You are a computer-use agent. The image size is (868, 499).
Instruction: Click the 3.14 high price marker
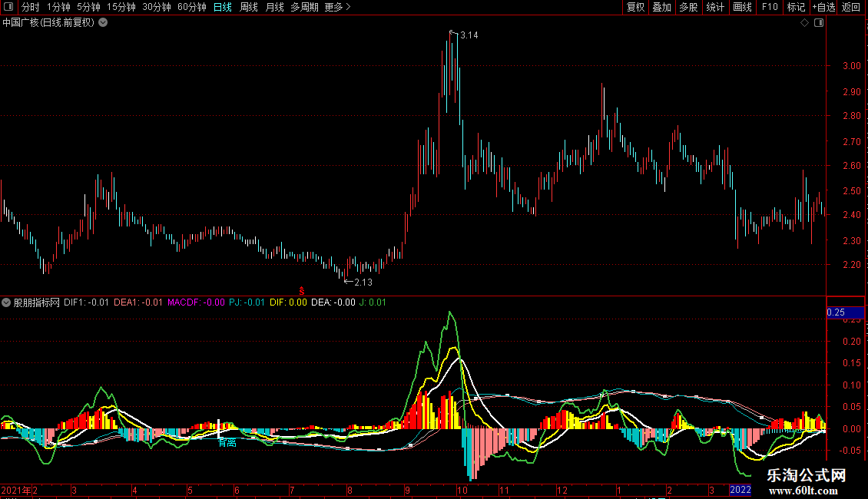click(469, 35)
